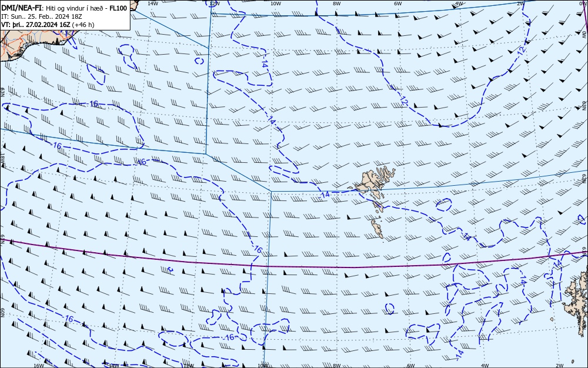Viewport: 588px width, 368px height.
Task: Click the '16W' longitude label
Action: [x=39, y=366]
